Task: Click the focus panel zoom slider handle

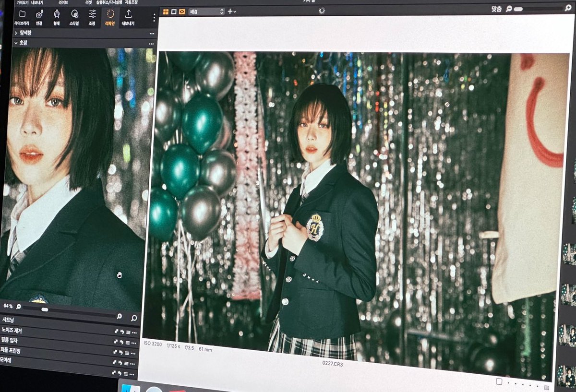Action: [x=44, y=310]
